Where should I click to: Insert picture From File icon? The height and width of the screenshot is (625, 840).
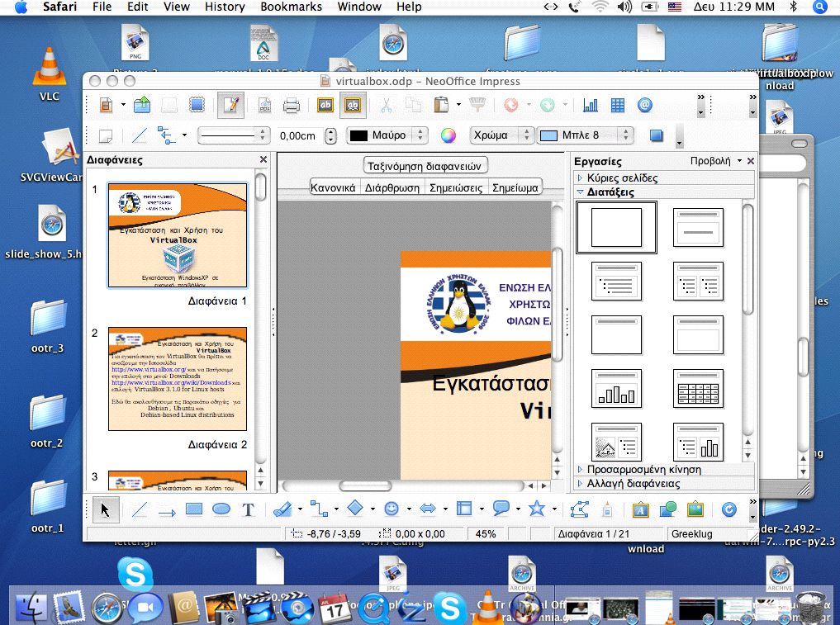[x=695, y=509]
